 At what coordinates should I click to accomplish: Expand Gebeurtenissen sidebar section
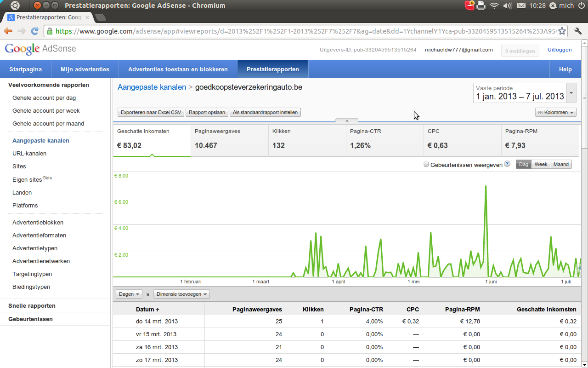coord(30,319)
